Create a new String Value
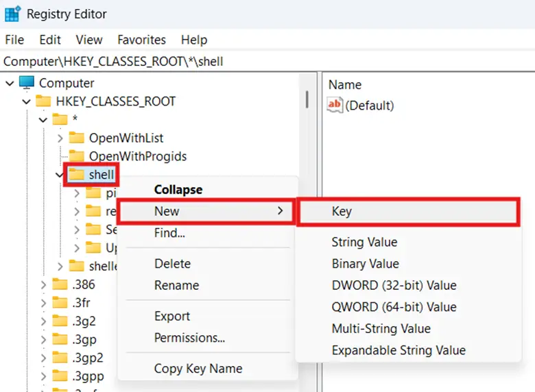 tap(408, 242)
